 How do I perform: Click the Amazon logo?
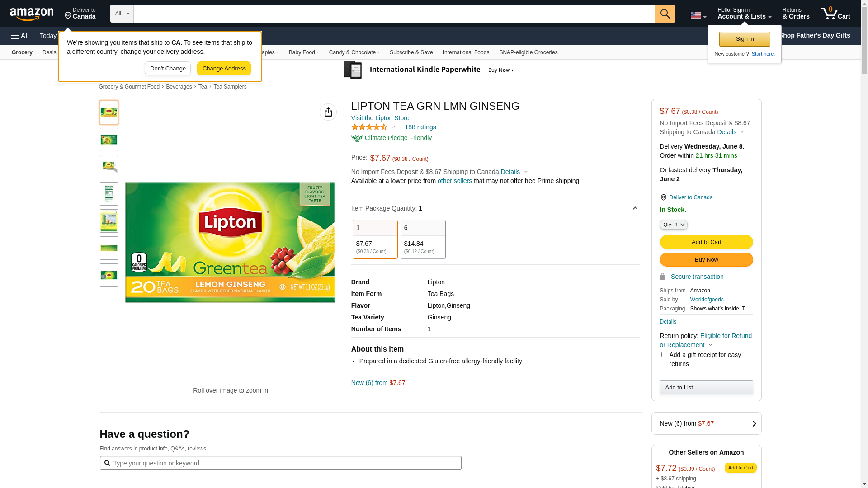32,14
